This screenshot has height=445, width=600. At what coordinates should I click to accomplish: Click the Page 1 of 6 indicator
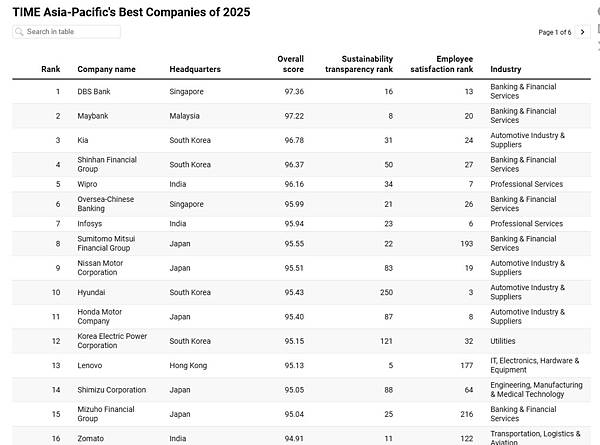(555, 32)
